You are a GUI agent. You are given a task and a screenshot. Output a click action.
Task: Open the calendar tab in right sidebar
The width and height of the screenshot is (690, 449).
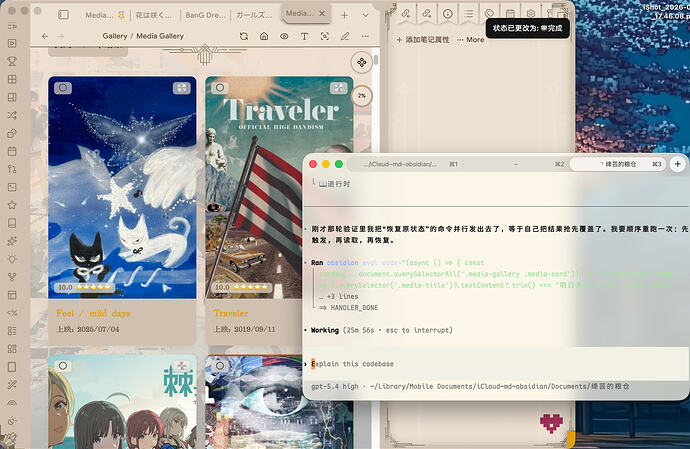tap(510, 14)
